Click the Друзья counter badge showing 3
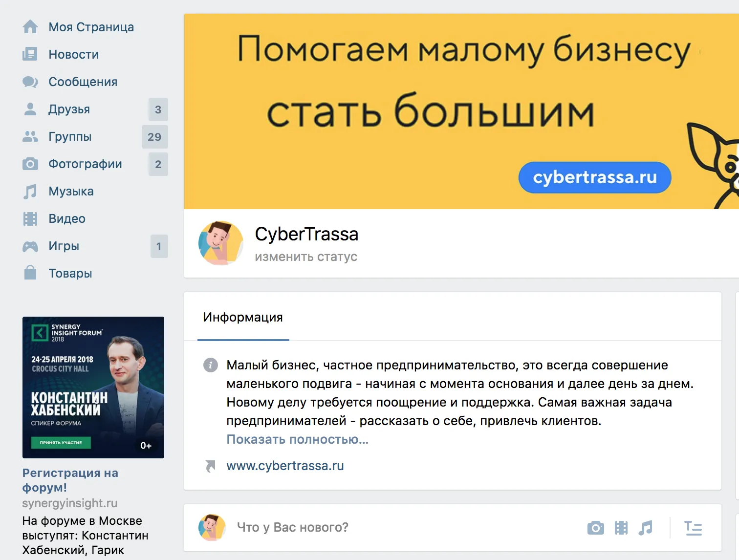This screenshot has width=739, height=560. pos(158,109)
